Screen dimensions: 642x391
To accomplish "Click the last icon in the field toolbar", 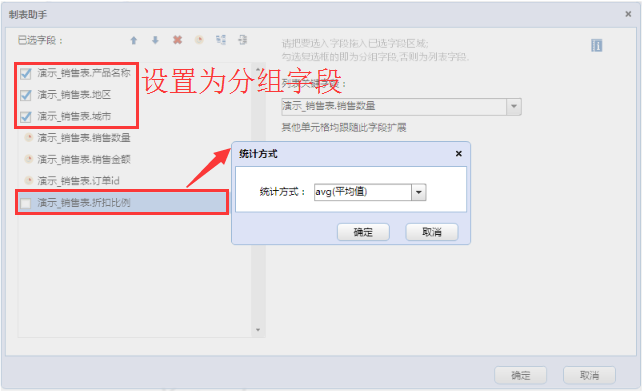I will click(x=242, y=40).
